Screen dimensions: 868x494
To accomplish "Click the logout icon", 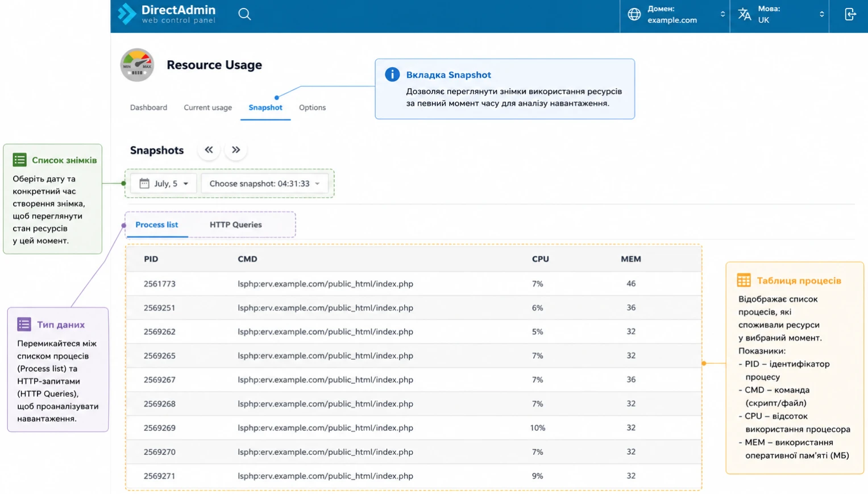I will pos(850,14).
